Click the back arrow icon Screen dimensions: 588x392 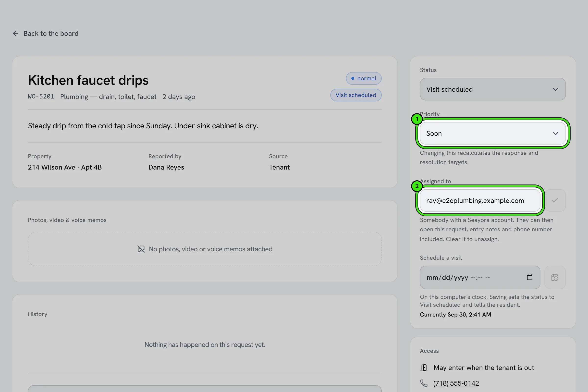click(x=15, y=34)
